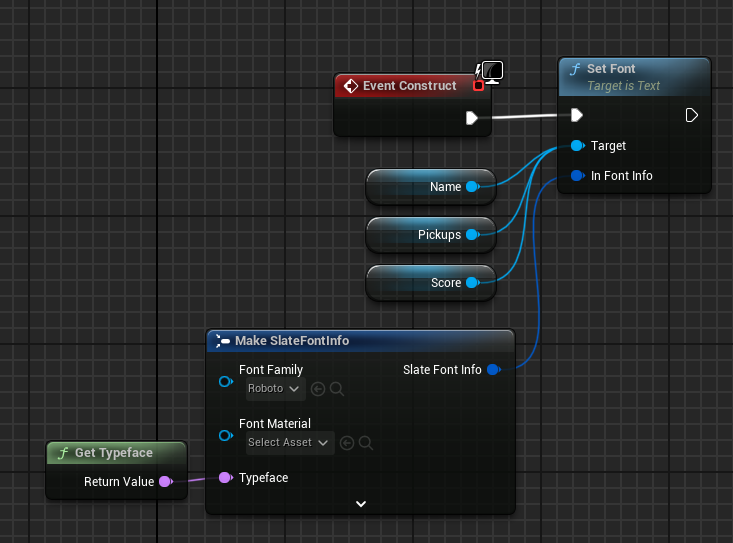Click the 'Slate Font Info' label
The height and width of the screenshot is (543, 733).
point(442,370)
